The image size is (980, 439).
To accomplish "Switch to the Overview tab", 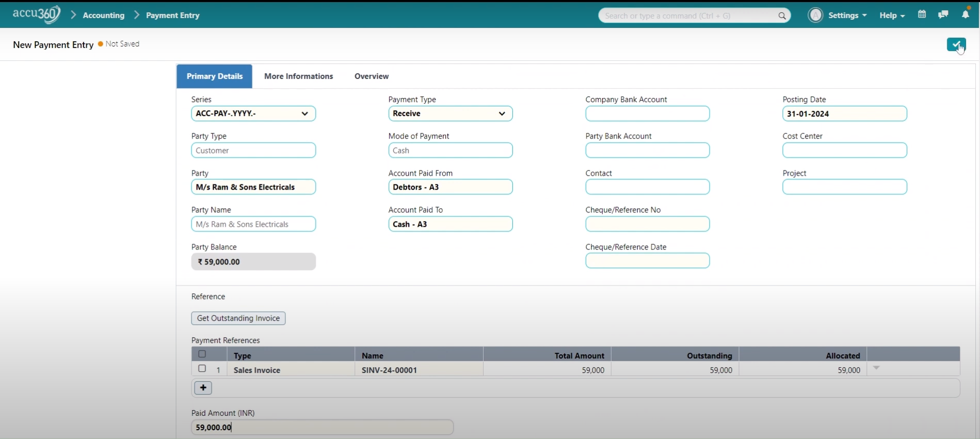I will [x=372, y=76].
